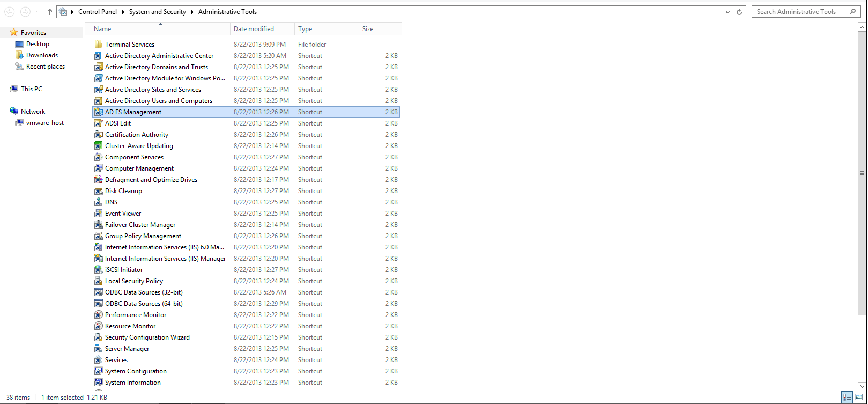868x404 pixels.
Task: Switch to Details view layout button
Action: pos(847,398)
